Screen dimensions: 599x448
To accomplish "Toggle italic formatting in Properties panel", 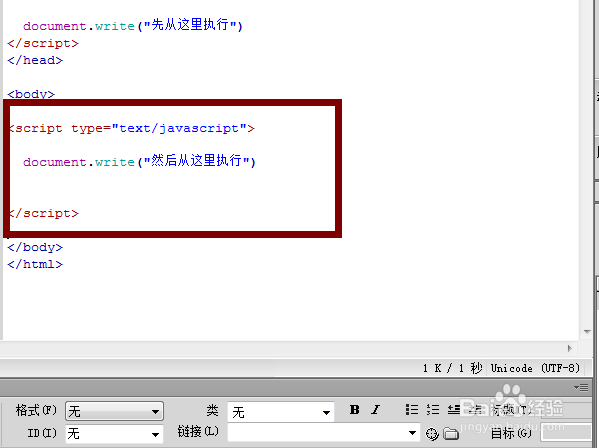I will (x=376, y=410).
